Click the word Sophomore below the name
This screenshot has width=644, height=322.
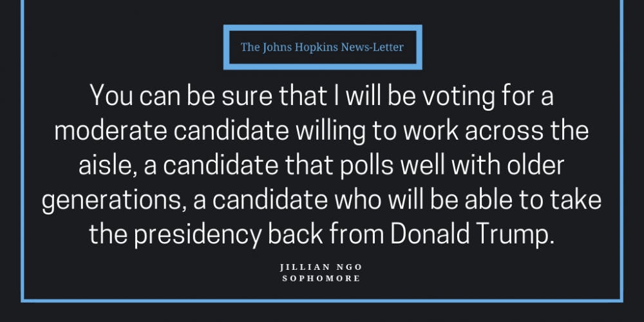(x=321, y=278)
